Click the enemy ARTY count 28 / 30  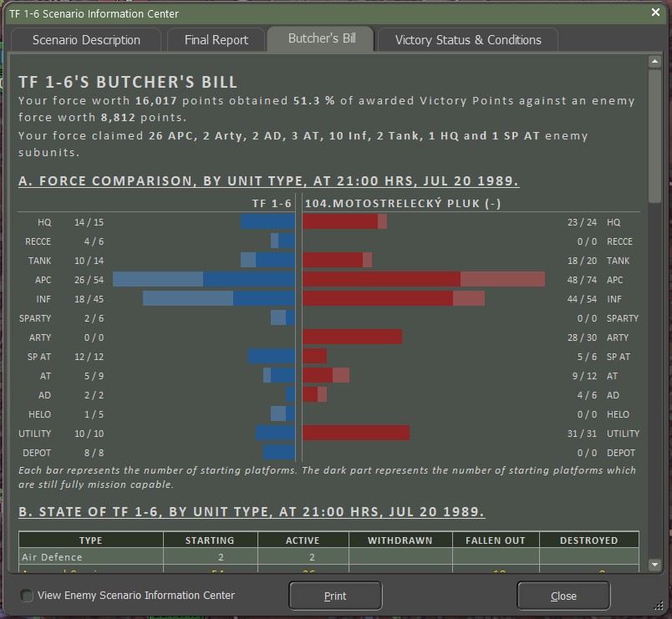pos(582,337)
